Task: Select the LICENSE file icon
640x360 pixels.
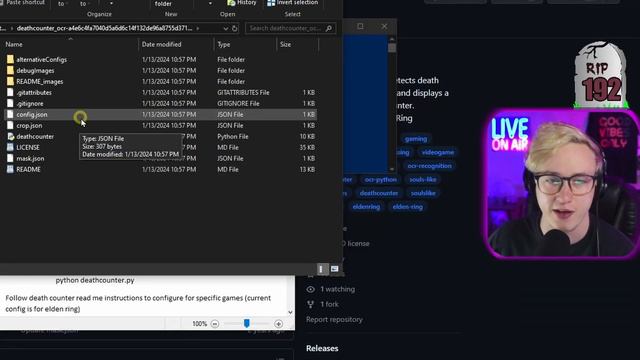Action: (x=10, y=147)
